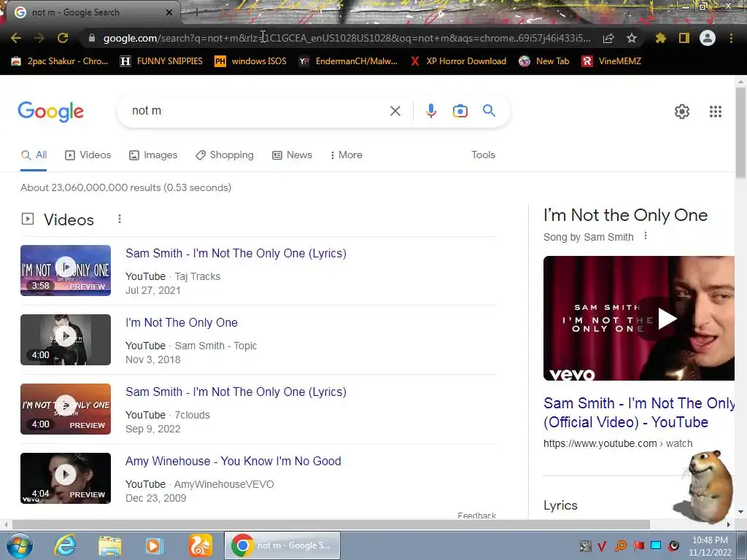Click the Feedback link under videos
The height and width of the screenshot is (560, 747).
(x=476, y=516)
